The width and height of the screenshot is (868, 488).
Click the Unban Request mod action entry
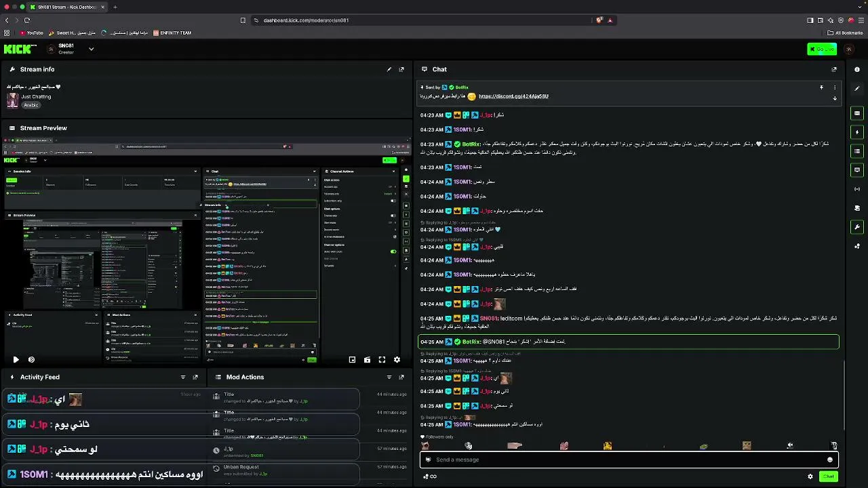pos(309,470)
